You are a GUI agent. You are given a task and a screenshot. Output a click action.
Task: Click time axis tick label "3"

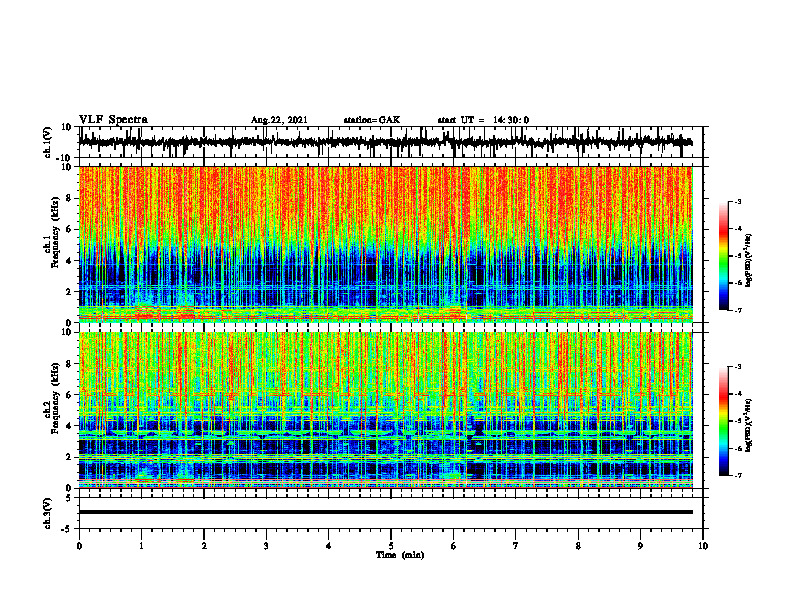pyautogui.click(x=266, y=546)
